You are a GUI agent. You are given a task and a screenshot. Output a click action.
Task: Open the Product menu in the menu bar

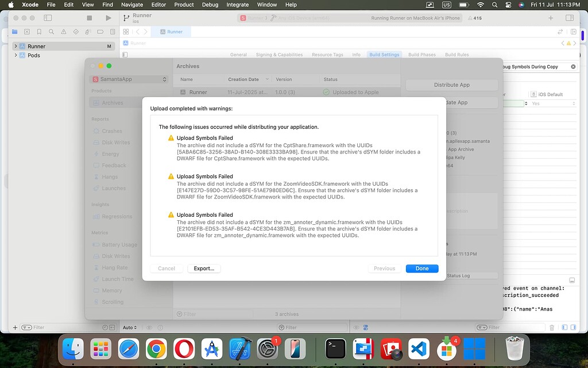[x=184, y=5]
